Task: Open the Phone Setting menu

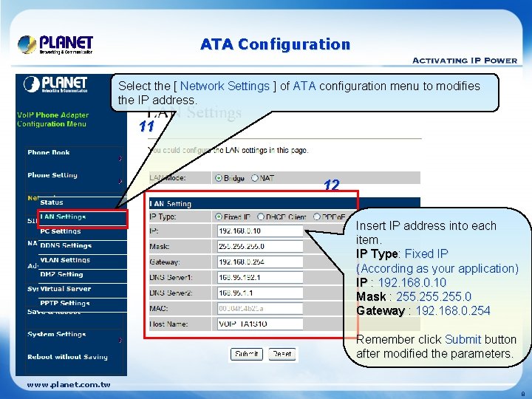Action: tap(52, 175)
